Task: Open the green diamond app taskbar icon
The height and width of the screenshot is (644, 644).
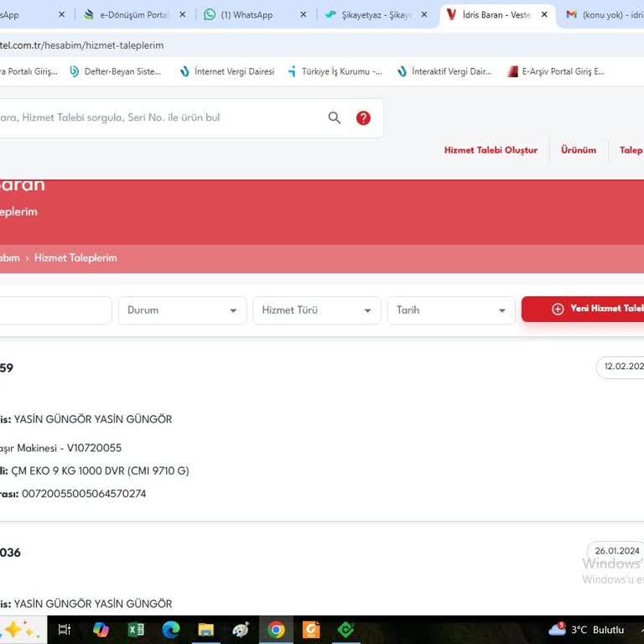Action: tap(345, 630)
